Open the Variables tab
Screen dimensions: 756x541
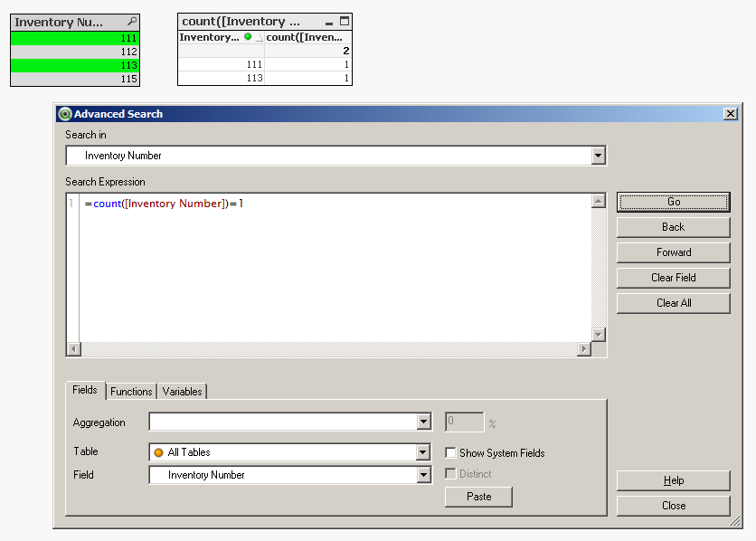point(182,392)
